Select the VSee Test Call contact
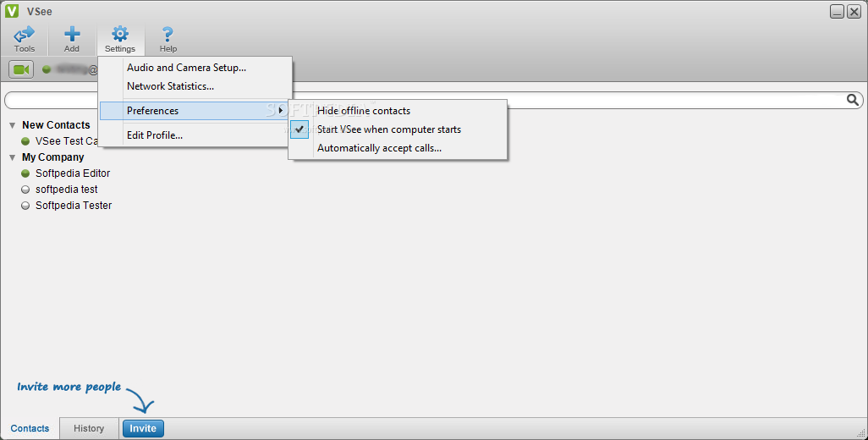This screenshot has width=868, height=440. point(67,141)
